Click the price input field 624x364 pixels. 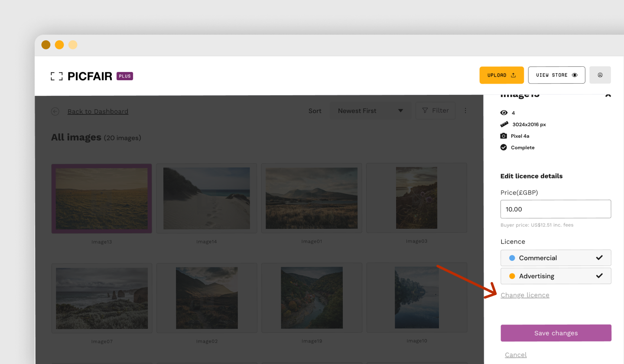[x=556, y=209]
